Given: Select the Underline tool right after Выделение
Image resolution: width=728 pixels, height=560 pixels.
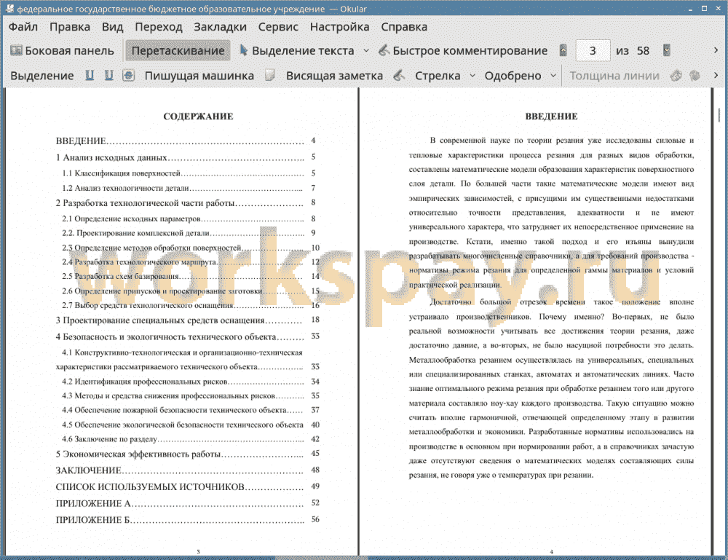Looking at the screenshot, I should click(x=90, y=76).
